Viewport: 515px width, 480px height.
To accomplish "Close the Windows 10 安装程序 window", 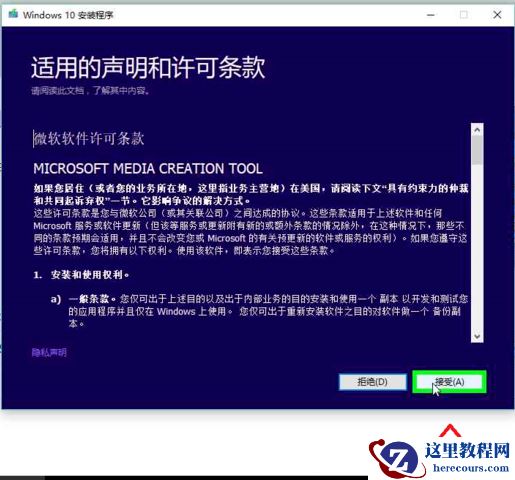I will [497, 15].
